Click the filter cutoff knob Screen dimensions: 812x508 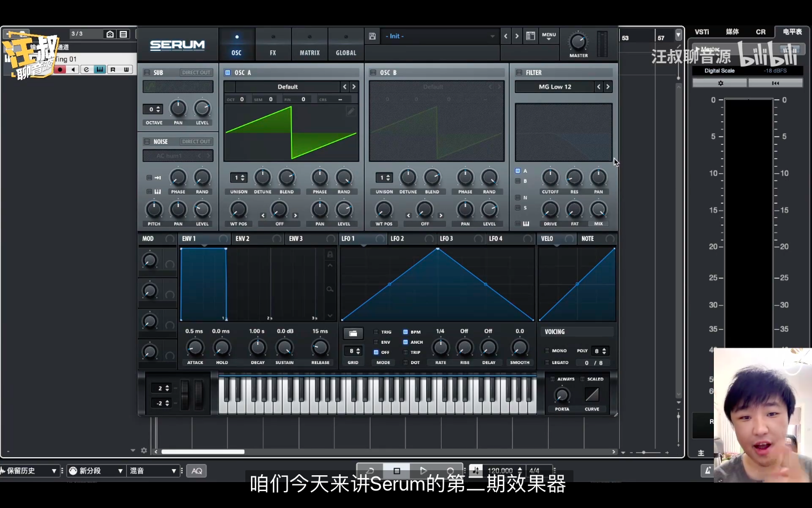coord(550,177)
